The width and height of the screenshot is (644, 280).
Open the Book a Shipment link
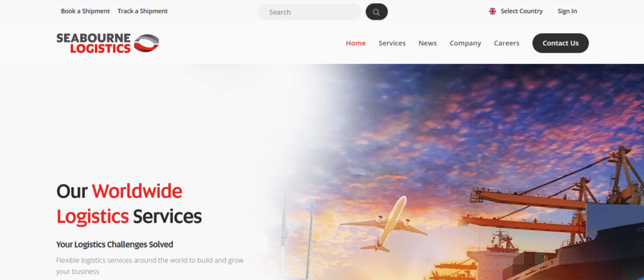coord(86,11)
